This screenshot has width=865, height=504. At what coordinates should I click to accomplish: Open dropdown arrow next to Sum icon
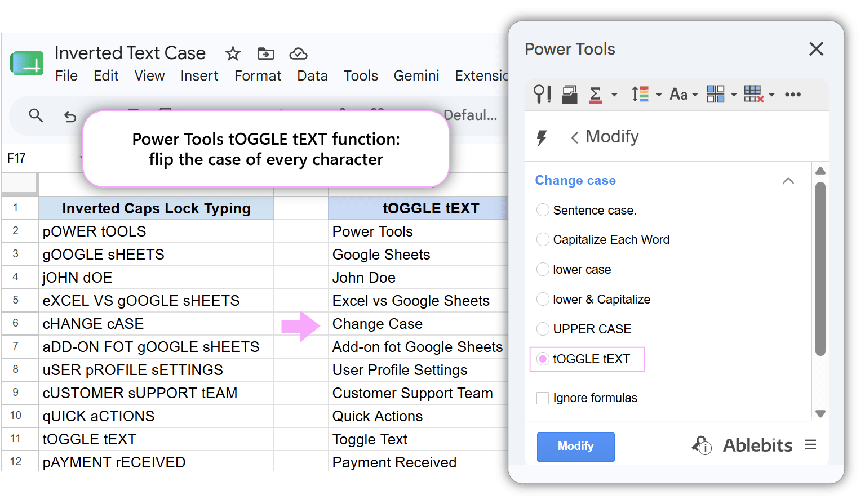tap(614, 95)
